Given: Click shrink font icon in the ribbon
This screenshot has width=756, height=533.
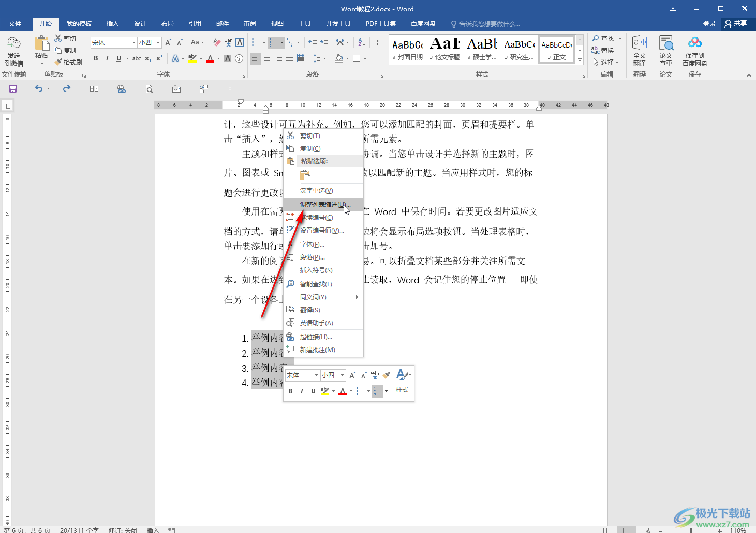Looking at the screenshot, I should 180,42.
